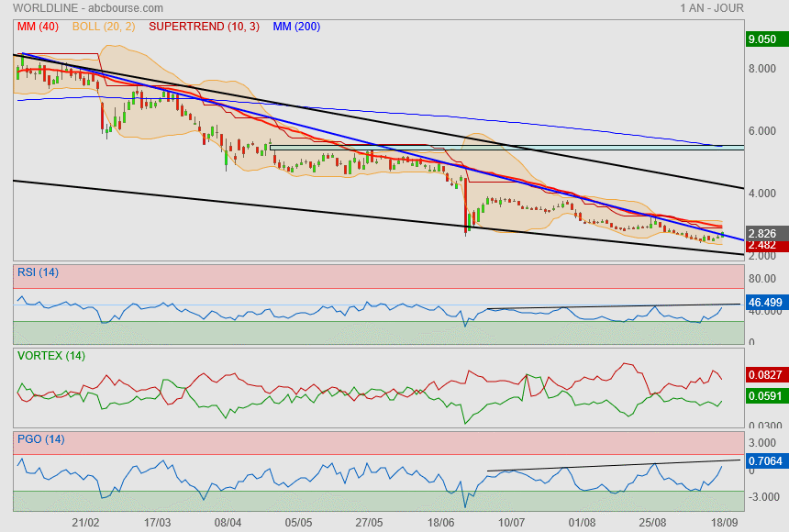Click the green 9.050 price tag

pyautogui.click(x=763, y=39)
